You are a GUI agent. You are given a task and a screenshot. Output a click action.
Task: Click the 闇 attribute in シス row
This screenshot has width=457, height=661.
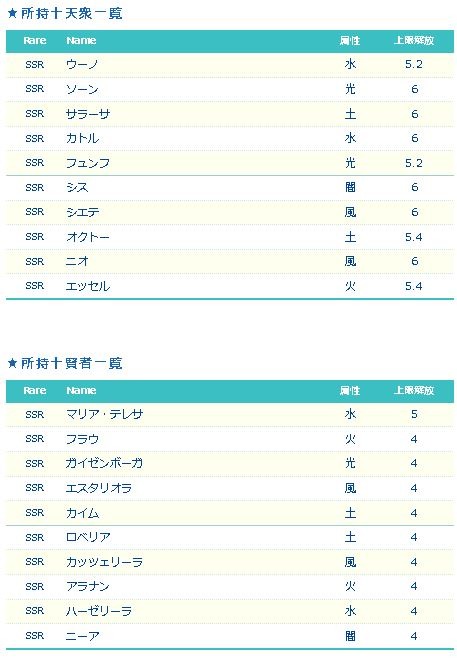pos(350,187)
